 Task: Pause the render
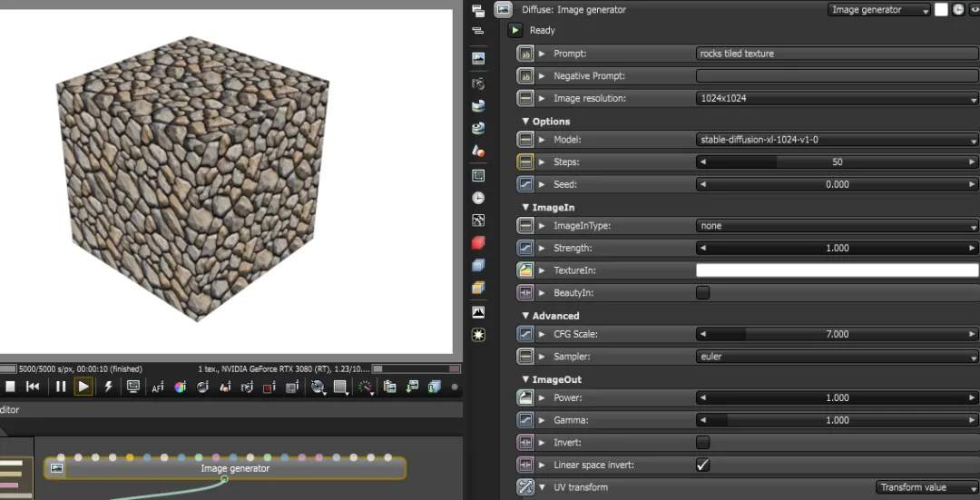[x=61, y=387]
